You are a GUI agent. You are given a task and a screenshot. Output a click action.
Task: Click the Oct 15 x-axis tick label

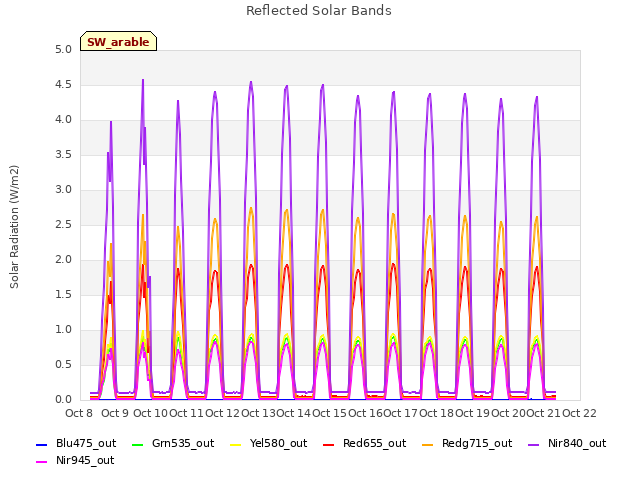tap(329, 413)
